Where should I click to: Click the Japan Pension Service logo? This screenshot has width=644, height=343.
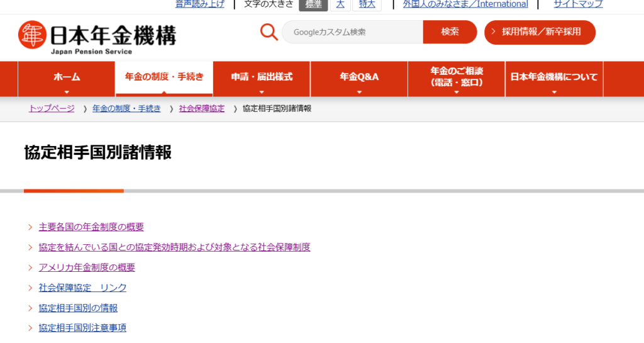[97, 37]
